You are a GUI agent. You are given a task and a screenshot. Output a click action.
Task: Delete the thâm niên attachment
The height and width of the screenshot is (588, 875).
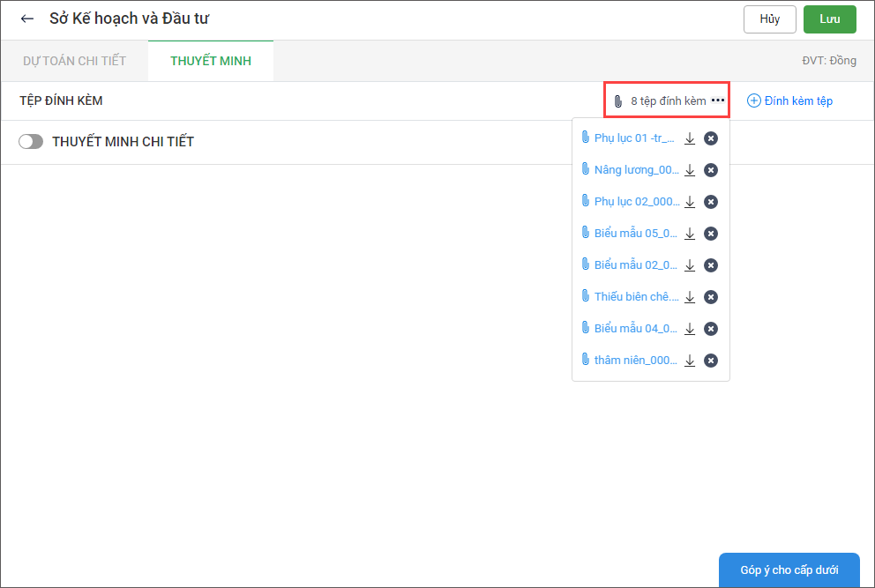pyautogui.click(x=711, y=361)
